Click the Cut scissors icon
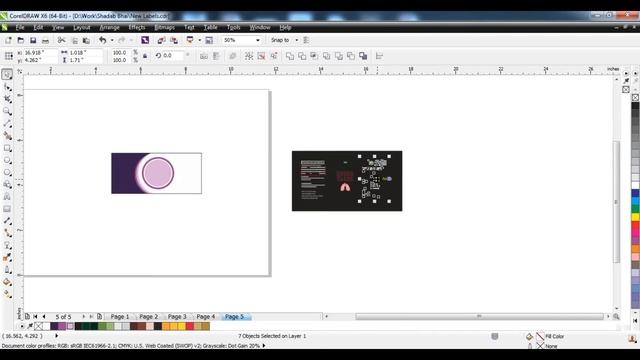This screenshot has height=360, width=640. click(x=61, y=40)
